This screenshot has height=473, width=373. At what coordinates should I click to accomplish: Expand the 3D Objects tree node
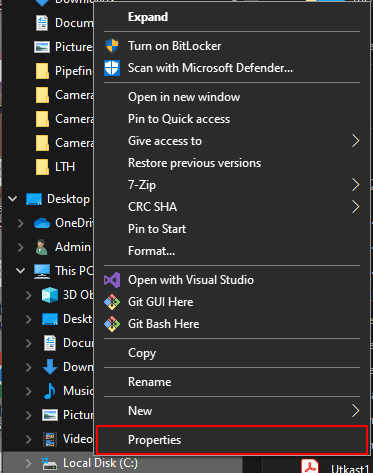[29, 295]
